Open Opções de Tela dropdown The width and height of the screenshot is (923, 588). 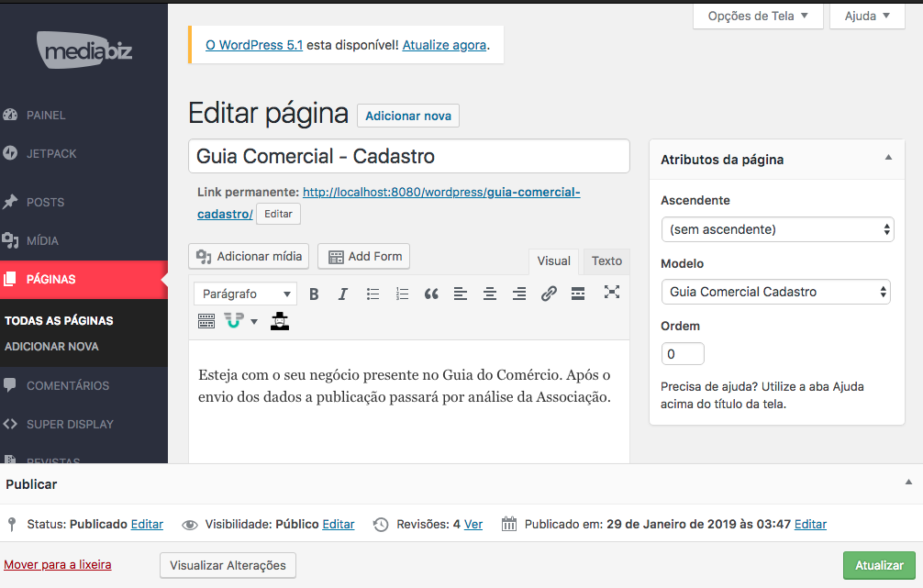758,16
